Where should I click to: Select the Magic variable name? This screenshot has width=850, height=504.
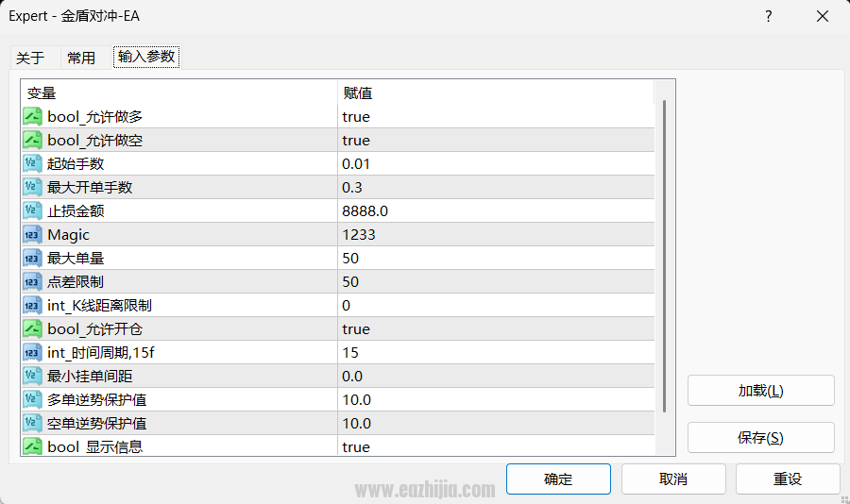[68, 235]
